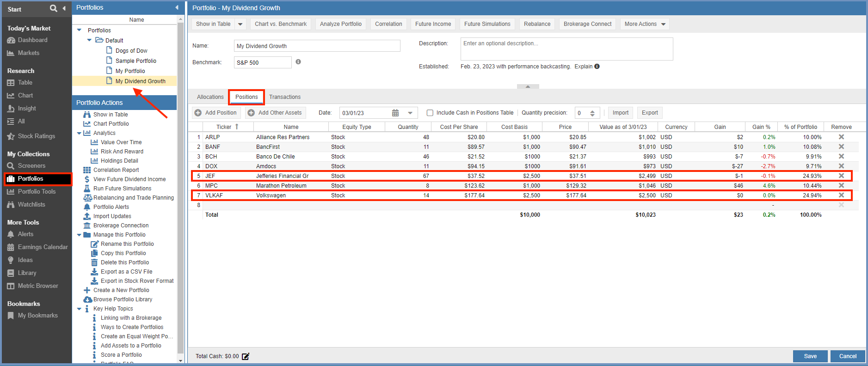The height and width of the screenshot is (366, 868).
Task: Remove the BCH position with the X icon
Action: 841,156
